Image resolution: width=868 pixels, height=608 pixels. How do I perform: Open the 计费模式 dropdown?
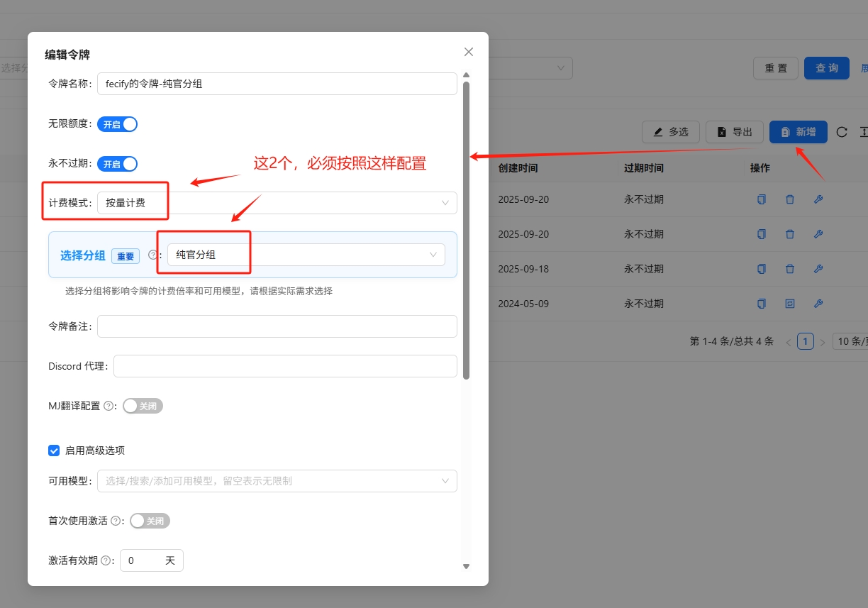tap(277, 203)
